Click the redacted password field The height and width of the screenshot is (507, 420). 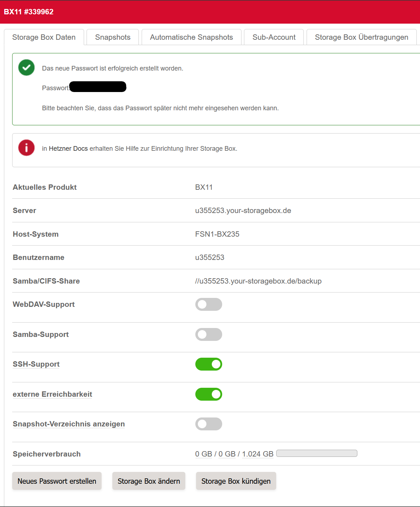pyautogui.click(x=98, y=87)
